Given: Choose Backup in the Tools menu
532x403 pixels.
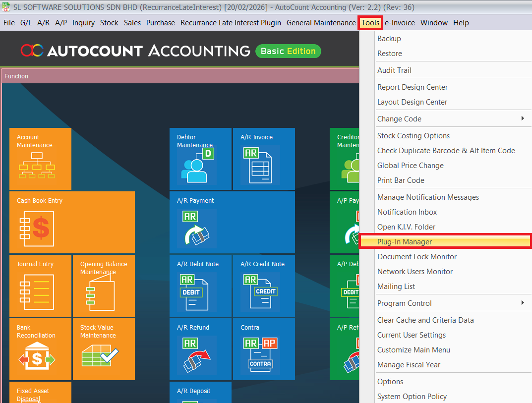Looking at the screenshot, I should pyautogui.click(x=389, y=39).
